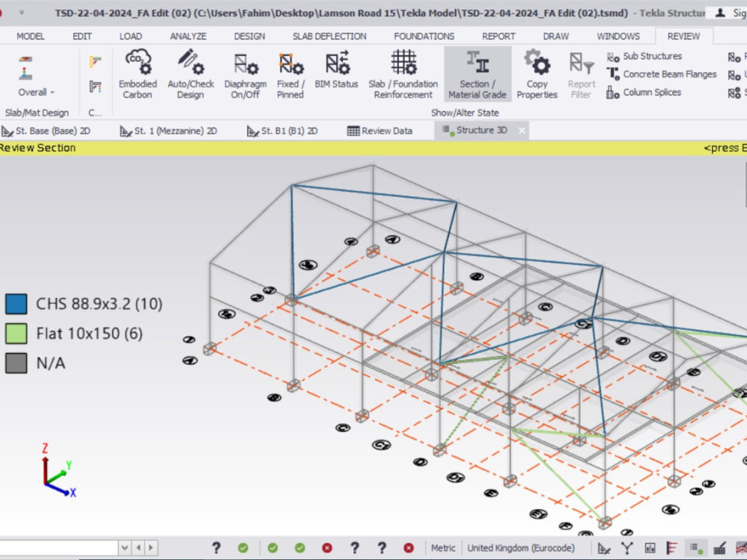Close the Structure 3D tab
The width and height of the screenshot is (747, 560).
[521, 131]
